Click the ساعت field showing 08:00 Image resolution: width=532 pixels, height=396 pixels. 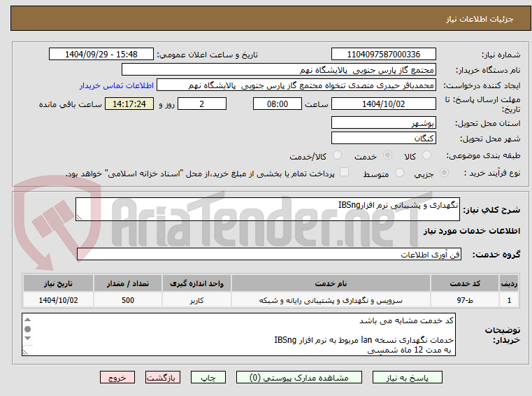coord(278,104)
